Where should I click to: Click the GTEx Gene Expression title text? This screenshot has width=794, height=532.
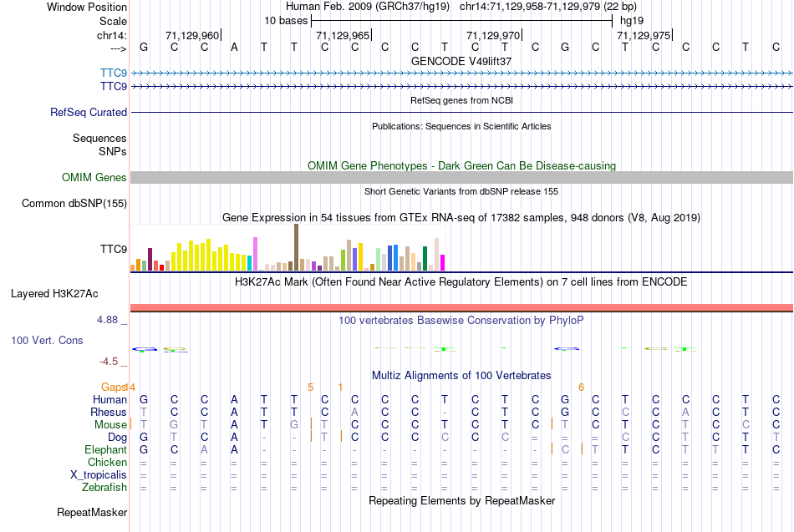(x=461, y=218)
